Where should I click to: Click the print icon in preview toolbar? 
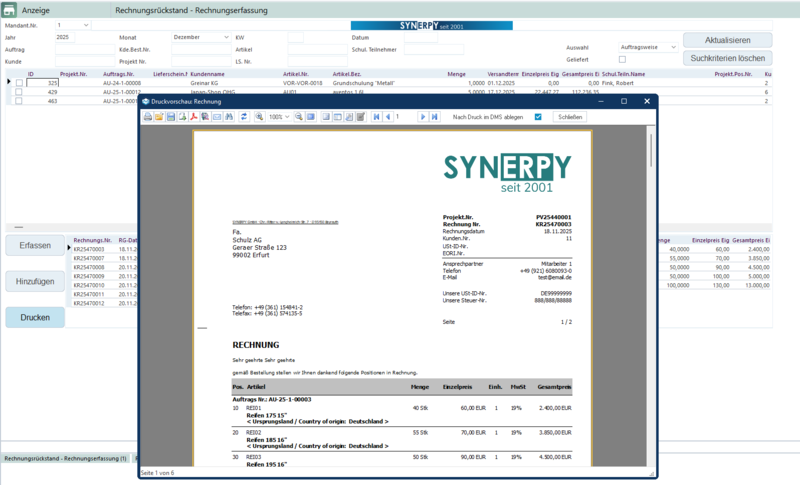[x=147, y=117]
